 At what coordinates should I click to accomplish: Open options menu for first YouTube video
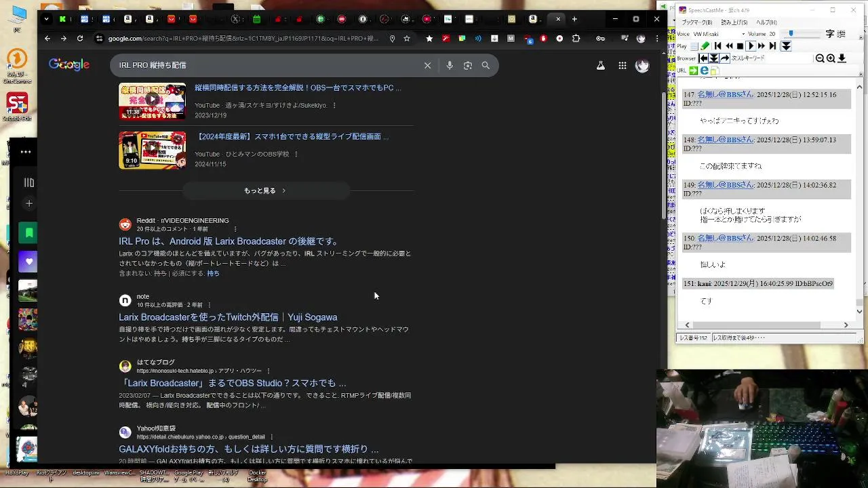334,106
